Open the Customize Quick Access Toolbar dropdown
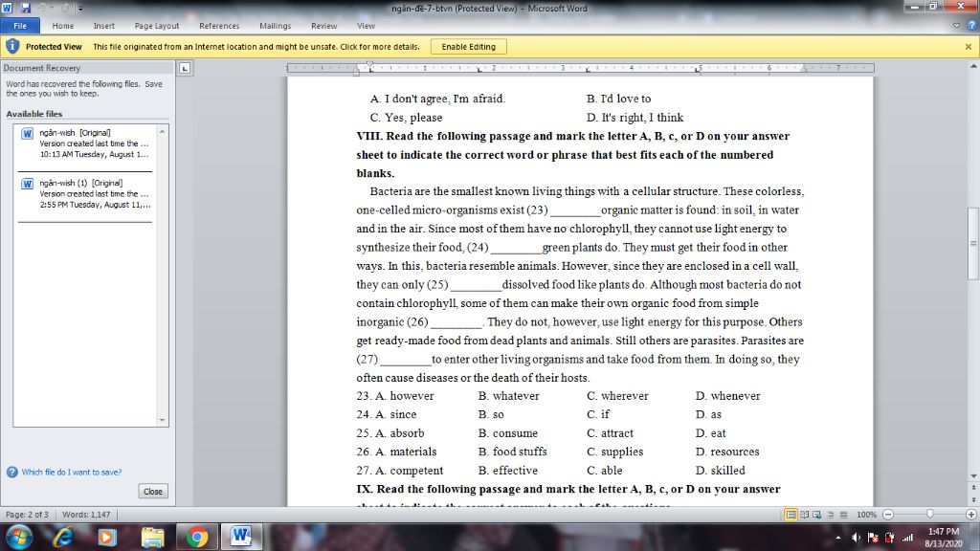The height and width of the screenshot is (551, 980). coord(80,9)
